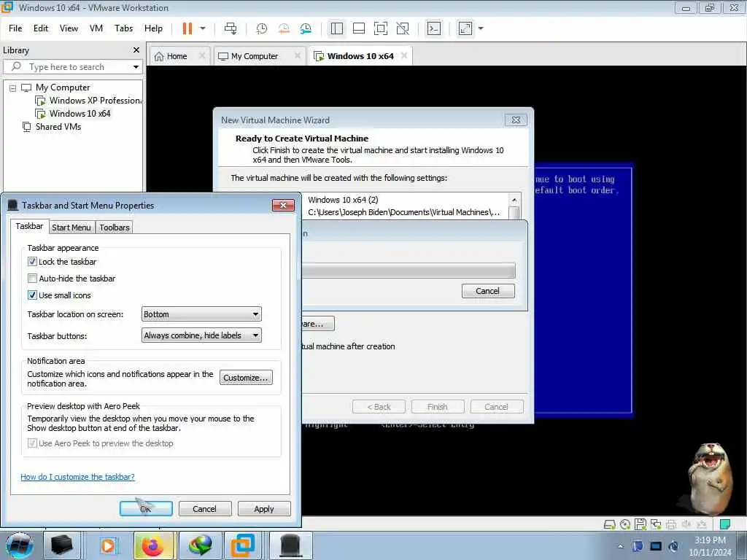This screenshot has width=747, height=560.
Task: Open the console view icon
Action: pos(433,28)
